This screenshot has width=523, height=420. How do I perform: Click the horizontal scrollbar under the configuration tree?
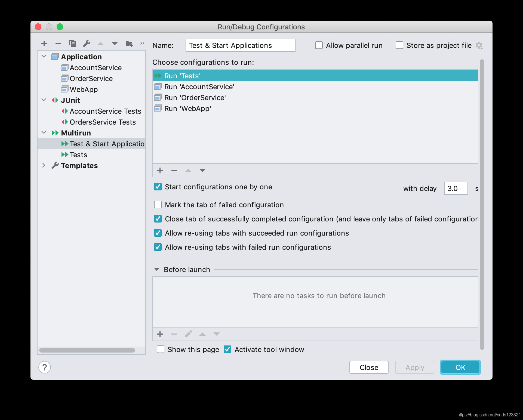point(87,350)
